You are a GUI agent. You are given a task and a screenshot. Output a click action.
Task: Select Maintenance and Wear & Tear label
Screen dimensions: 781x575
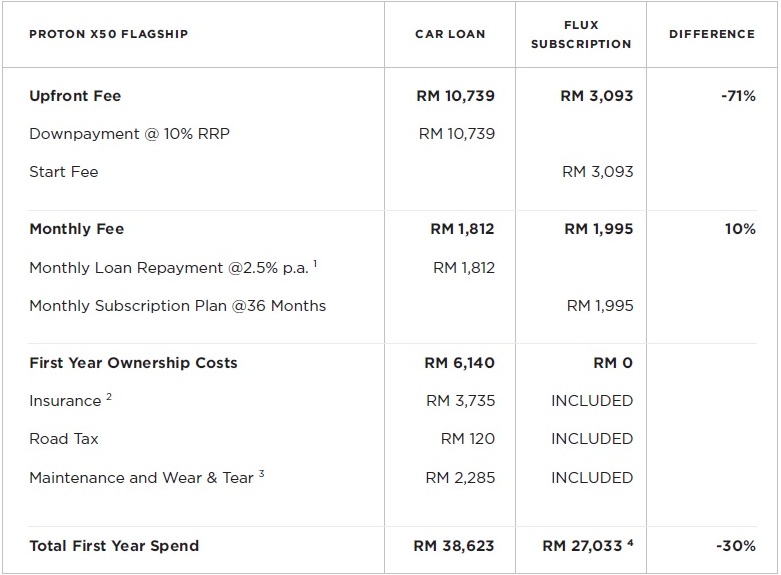pyautogui.click(x=141, y=478)
